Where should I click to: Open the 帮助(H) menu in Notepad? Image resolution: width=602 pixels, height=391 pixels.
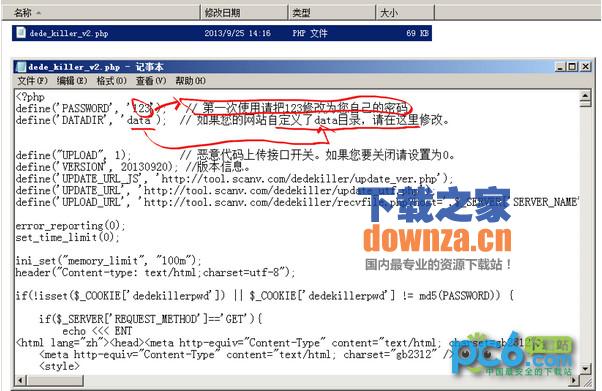(x=190, y=81)
